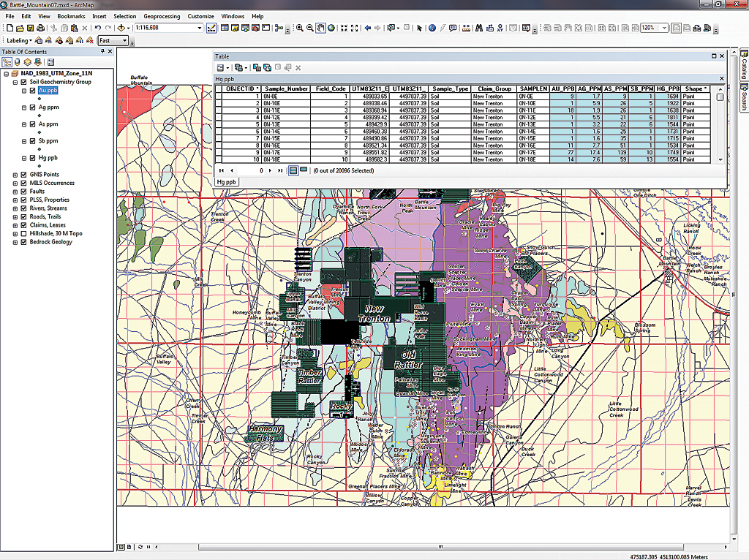Screen dimensions: 749x560
Task: Switch to List By Source view
Action: coord(17,62)
